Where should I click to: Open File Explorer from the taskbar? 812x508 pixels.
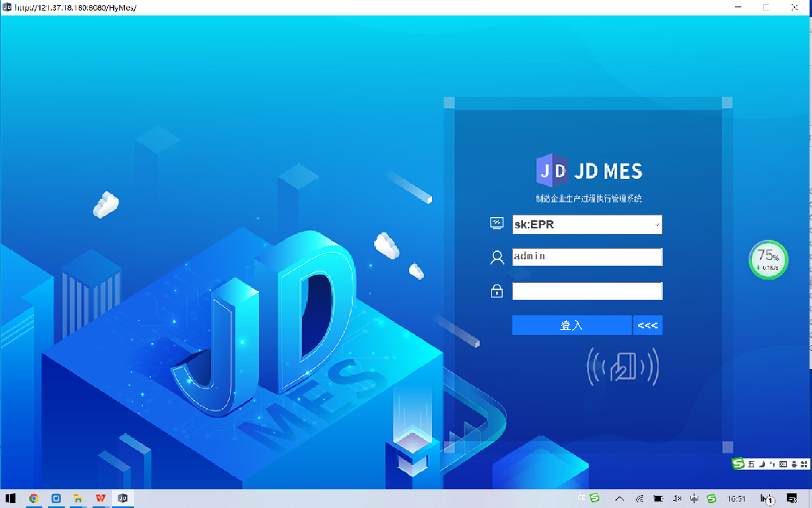point(79,498)
